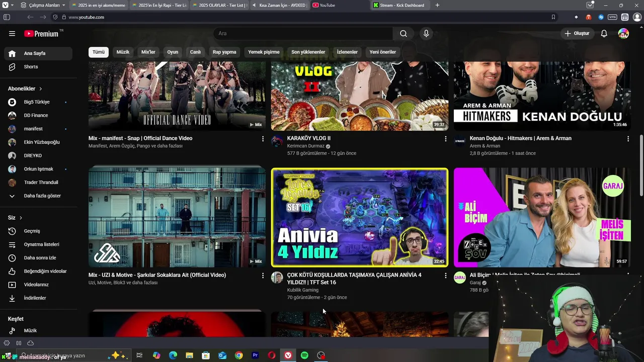Open the settings gear in browser status bar
This screenshot has width=644, height=362.
pyautogui.click(x=7, y=343)
